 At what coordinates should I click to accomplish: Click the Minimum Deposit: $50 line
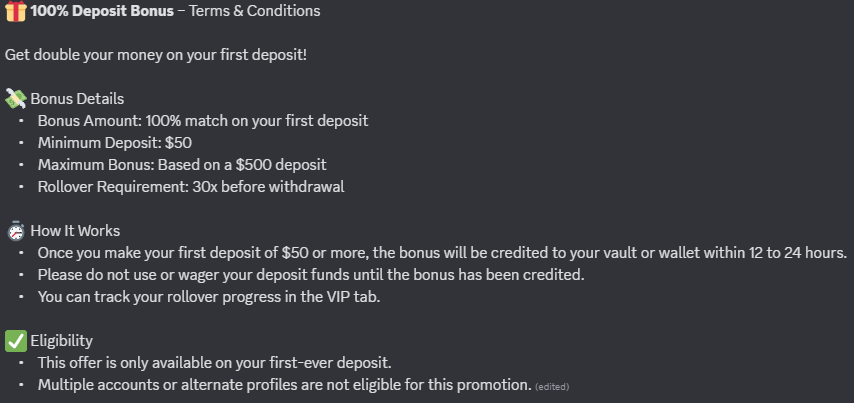click(x=115, y=143)
